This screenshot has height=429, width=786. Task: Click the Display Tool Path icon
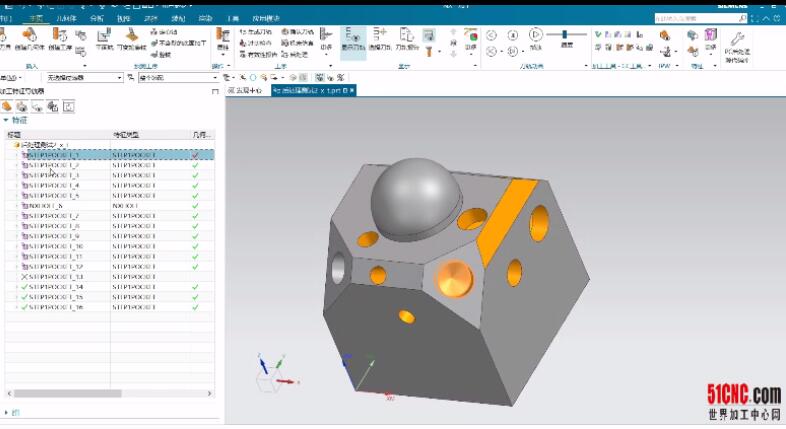tap(353, 41)
